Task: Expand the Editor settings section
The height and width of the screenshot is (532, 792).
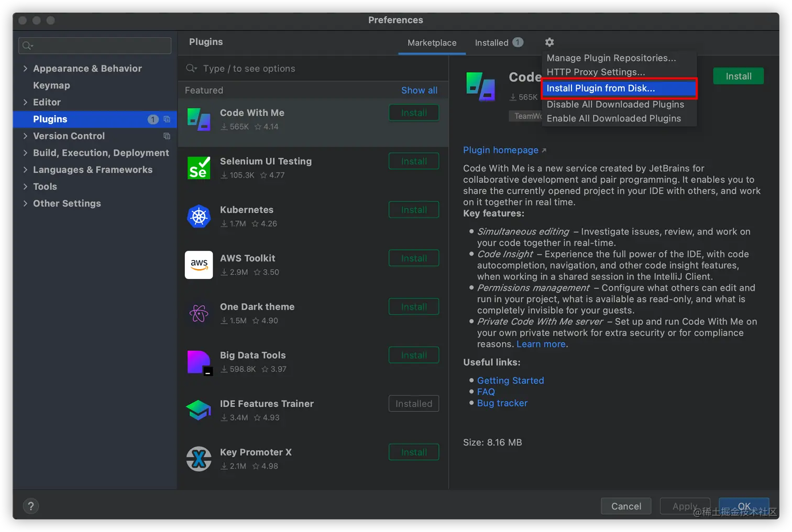Action: tap(25, 102)
